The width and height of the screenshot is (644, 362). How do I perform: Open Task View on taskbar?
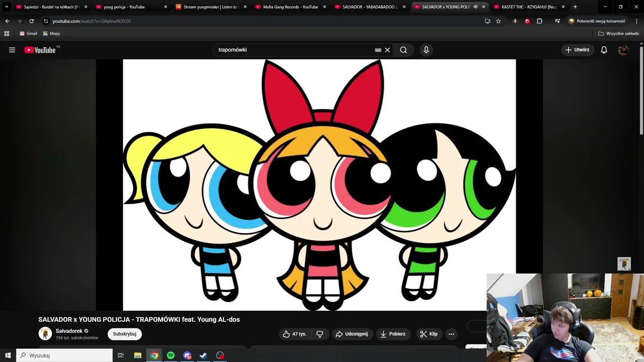(x=121, y=355)
